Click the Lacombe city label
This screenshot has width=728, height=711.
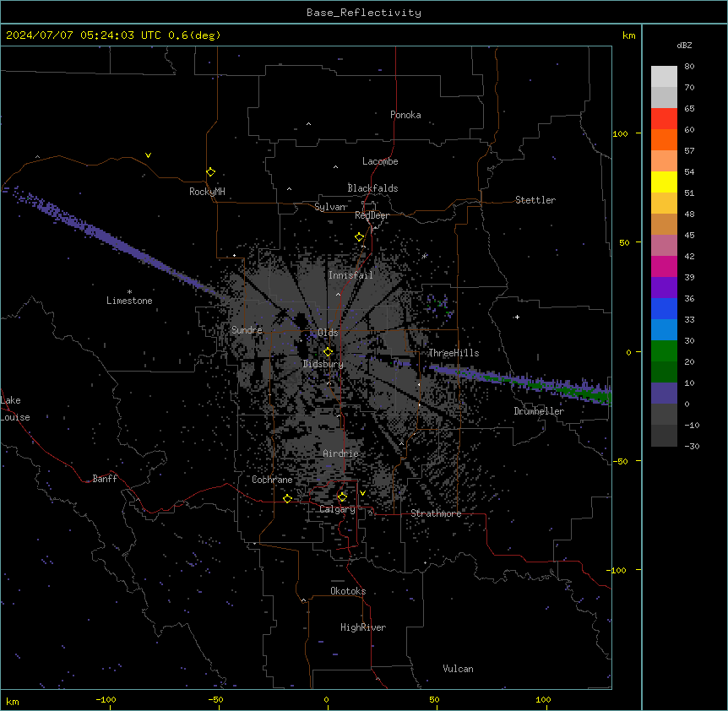pyautogui.click(x=380, y=161)
